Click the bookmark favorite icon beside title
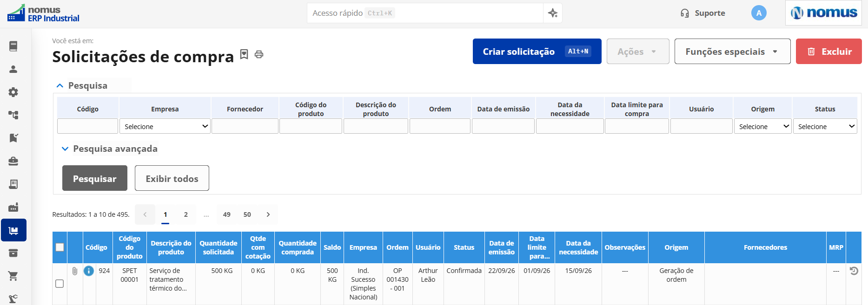The image size is (868, 305). (x=244, y=54)
